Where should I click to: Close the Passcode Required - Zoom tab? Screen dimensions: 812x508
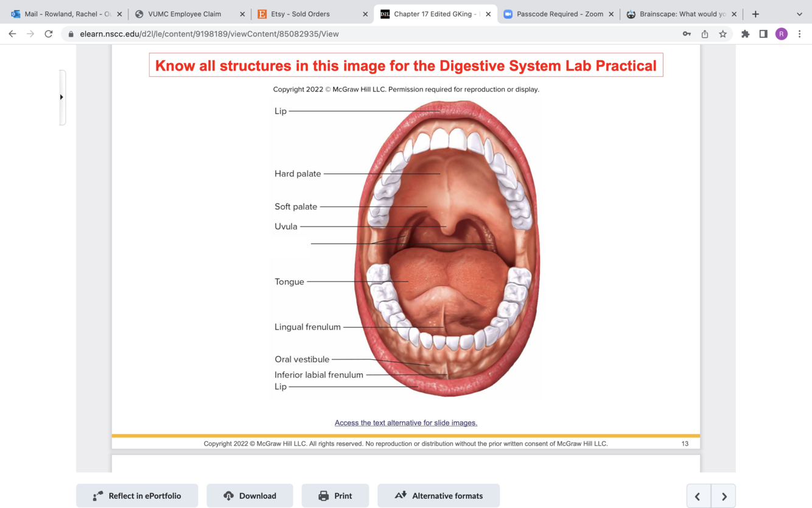tap(611, 14)
